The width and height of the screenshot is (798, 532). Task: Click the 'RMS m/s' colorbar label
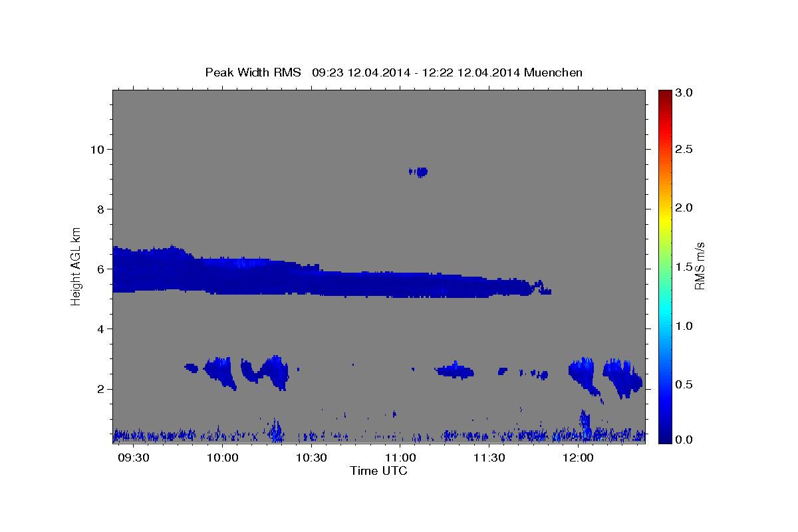tap(700, 266)
